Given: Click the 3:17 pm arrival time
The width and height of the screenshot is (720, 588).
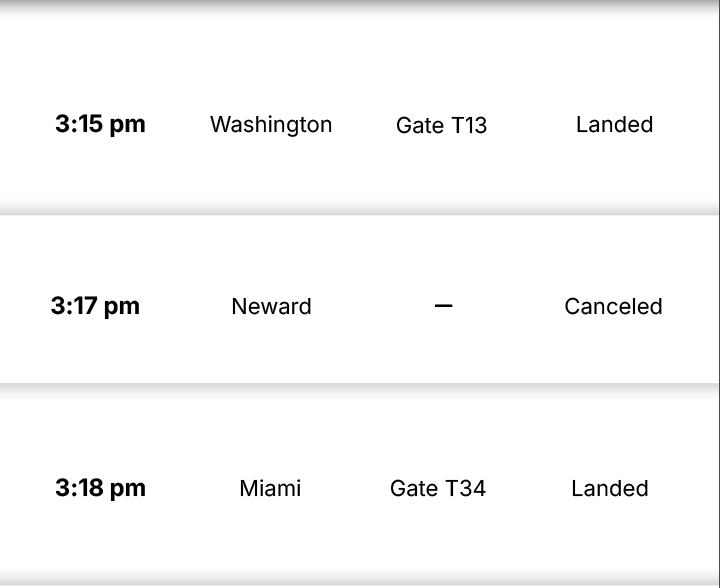Looking at the screenshot, I should point(95,306).
